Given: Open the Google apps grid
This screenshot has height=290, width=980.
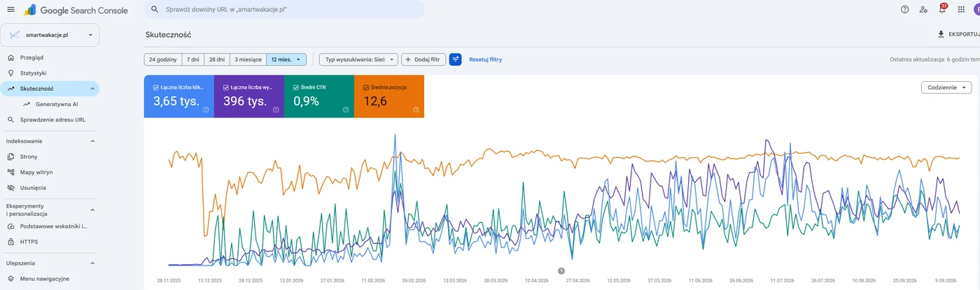Looking at the screenshot, I should point(961,9).
